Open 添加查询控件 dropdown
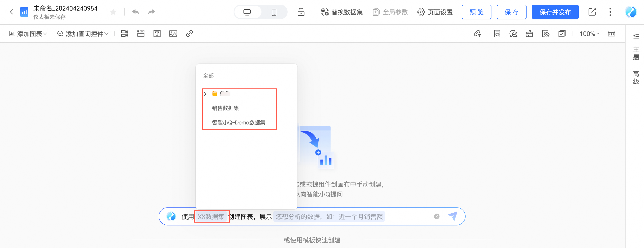Viewport: 644px width, 248px height. click(83, 34)
